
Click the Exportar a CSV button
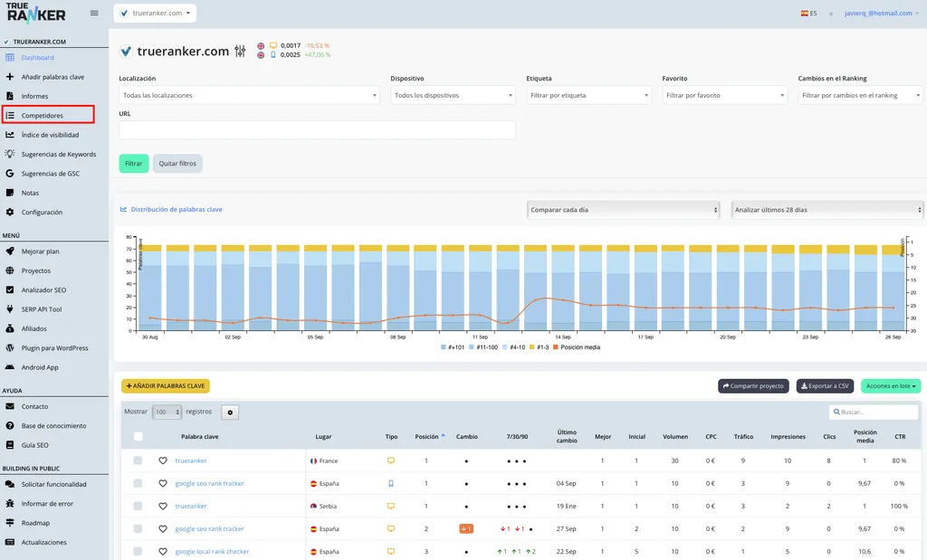tap(825, 385)
